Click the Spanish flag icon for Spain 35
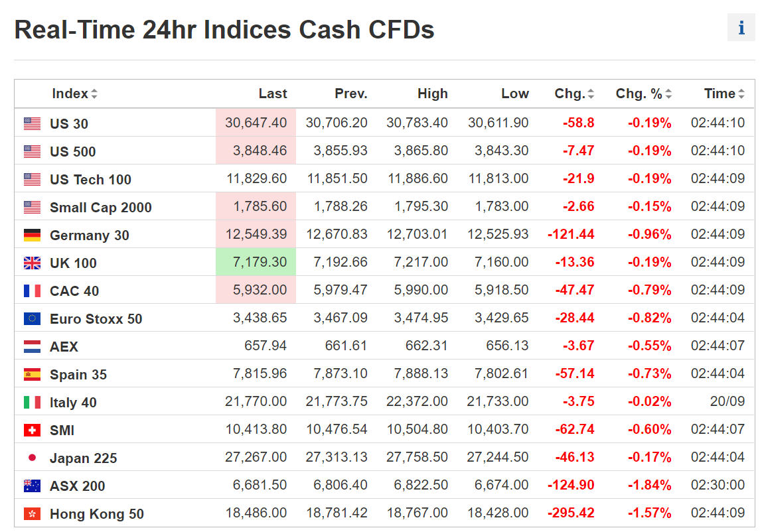 click(32, 375)
